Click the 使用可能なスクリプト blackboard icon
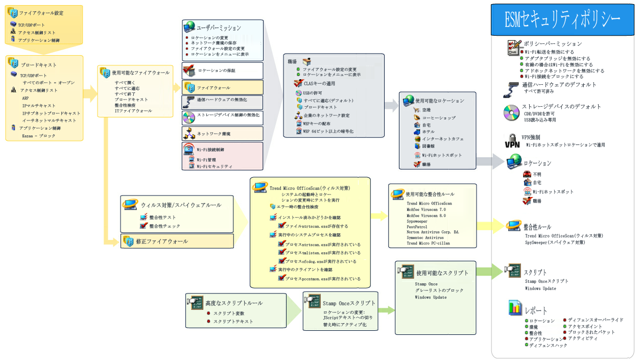 (x=406, y=272)
